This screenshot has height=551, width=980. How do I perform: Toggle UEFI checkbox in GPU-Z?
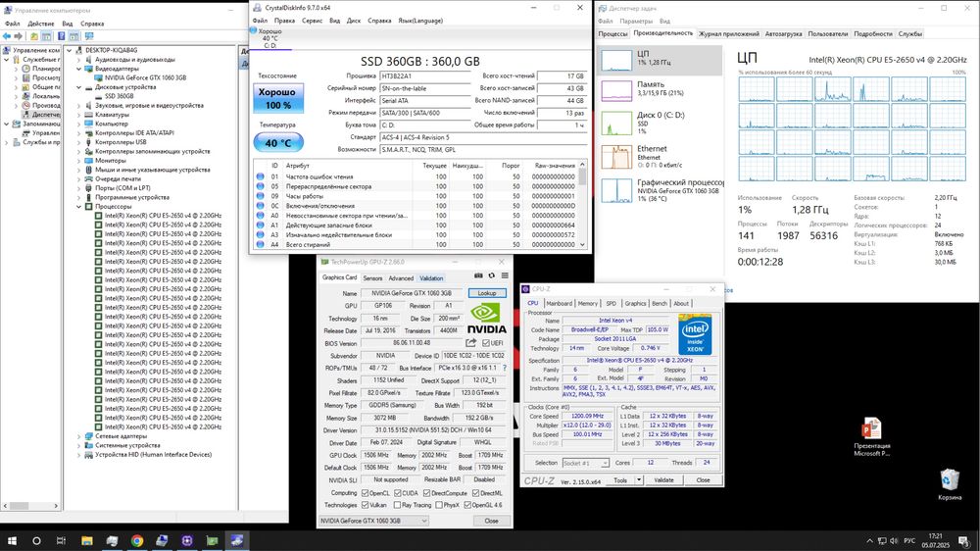tap(486, 343)
